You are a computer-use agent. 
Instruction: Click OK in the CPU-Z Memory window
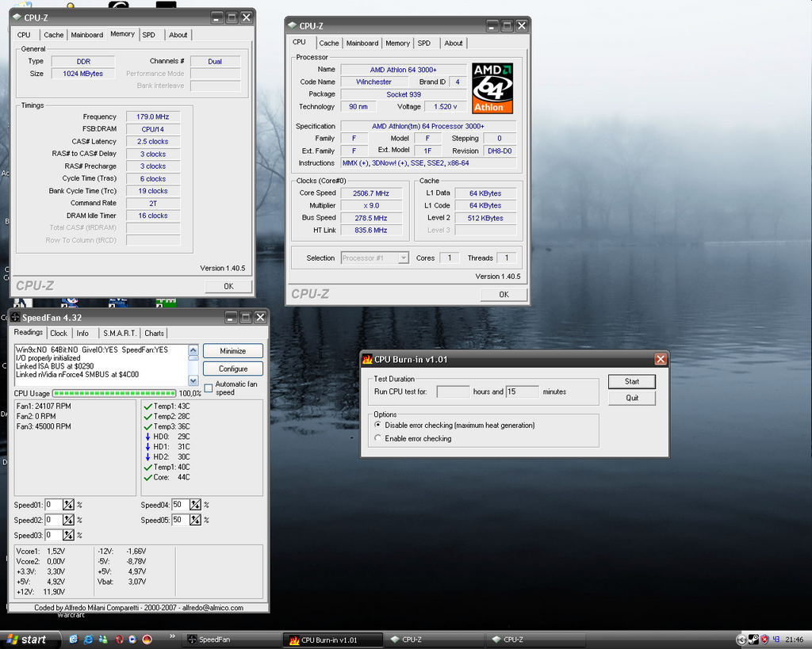tap(228, 286)
